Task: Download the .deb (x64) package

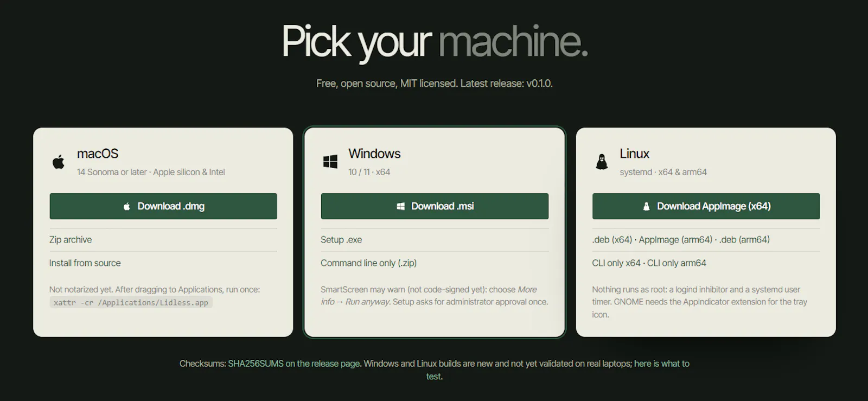Action: (612, 240)
